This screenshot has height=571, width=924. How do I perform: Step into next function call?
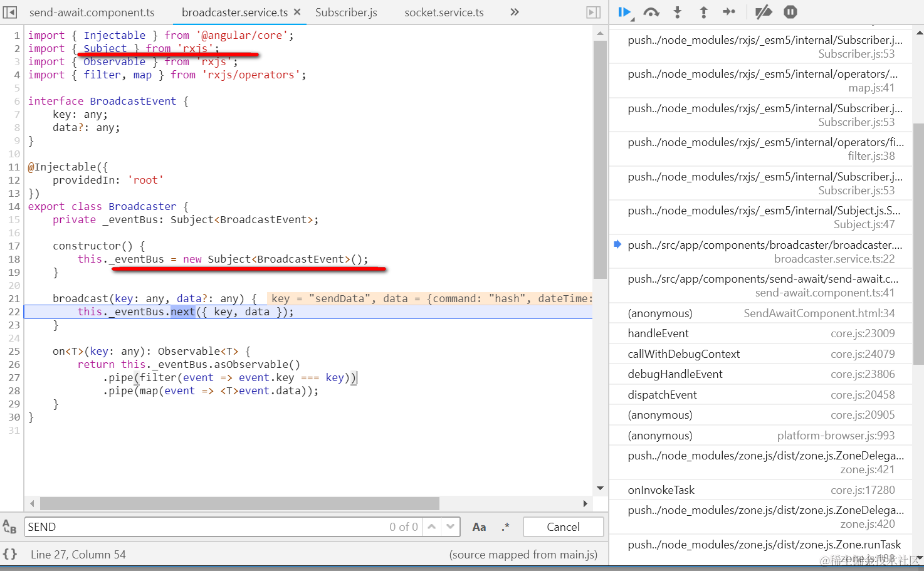678,12
